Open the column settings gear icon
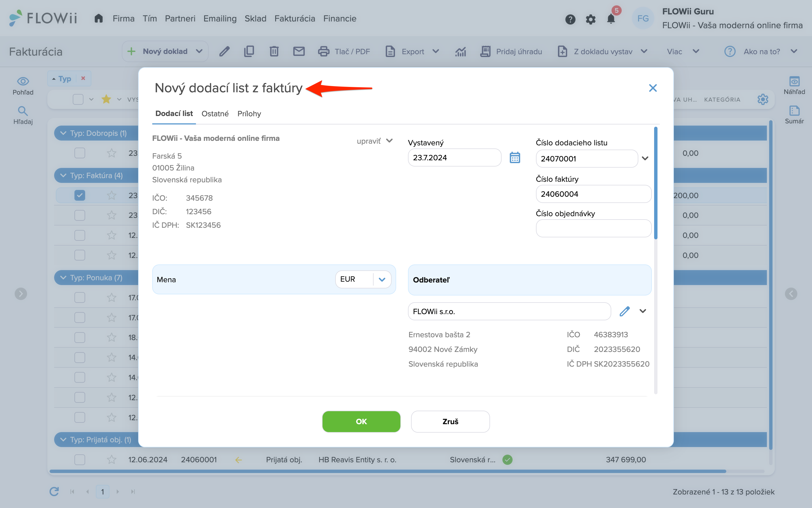The image size is (812, 508). pyautogui.click(x=763, y=99)
